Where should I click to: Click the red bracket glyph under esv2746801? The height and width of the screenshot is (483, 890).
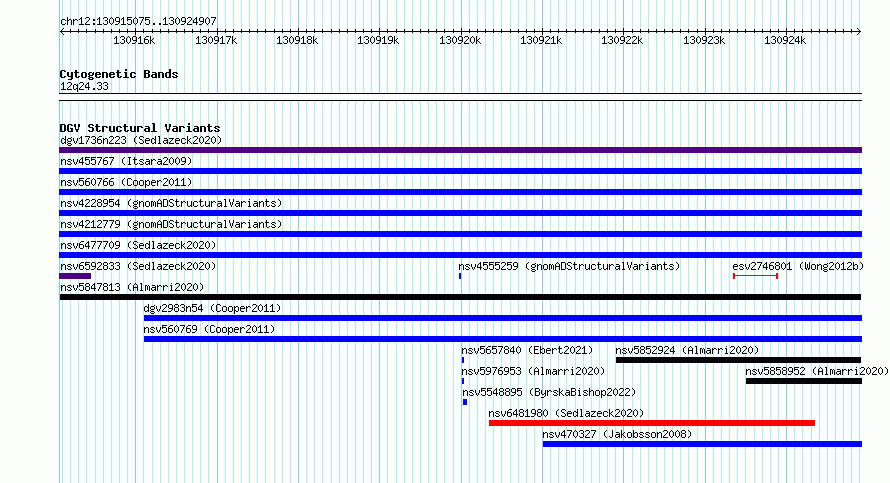pos(755,276)
